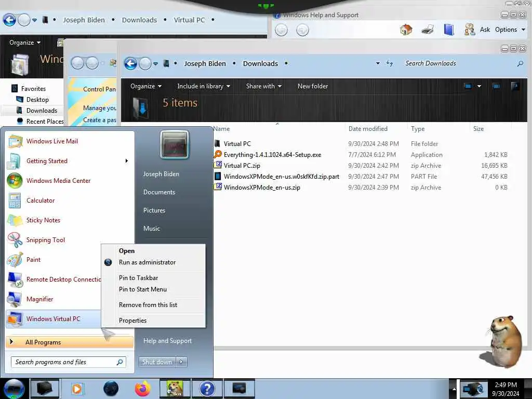This screenshot has width=532, height=399.
Task: Open Remote Desktop Connection icon
Action: tap(15, 279)
